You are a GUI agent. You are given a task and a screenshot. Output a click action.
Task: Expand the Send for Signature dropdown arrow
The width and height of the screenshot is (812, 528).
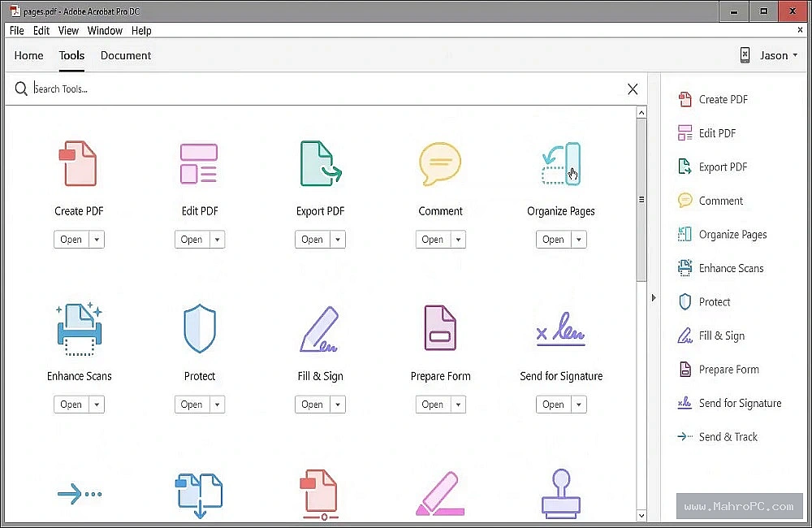579,405
